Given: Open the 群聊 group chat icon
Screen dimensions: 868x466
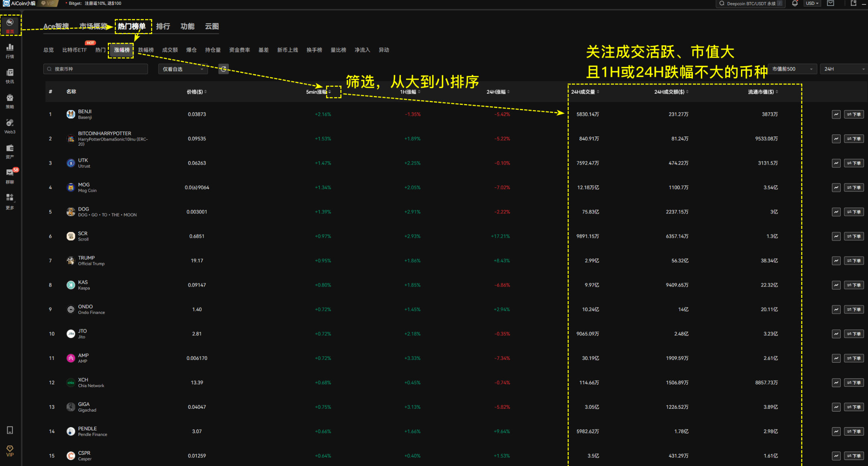Looking at the screenshot, I should click(x=10, y=176).
